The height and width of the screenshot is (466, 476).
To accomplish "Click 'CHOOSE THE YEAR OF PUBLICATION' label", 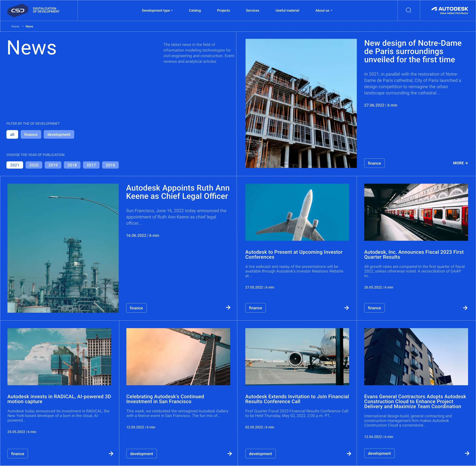I will click(x=35, y=155).
